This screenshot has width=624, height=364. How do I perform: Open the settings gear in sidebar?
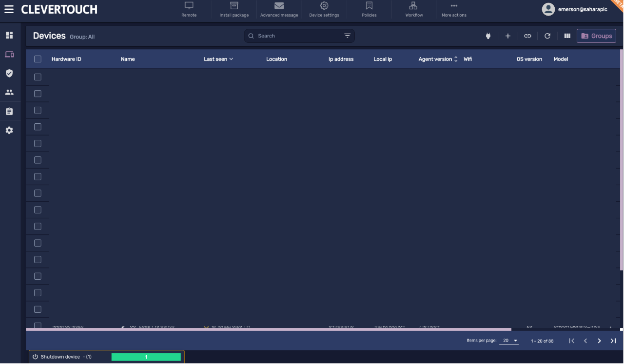pyautogui.click(x=9, y=131)
